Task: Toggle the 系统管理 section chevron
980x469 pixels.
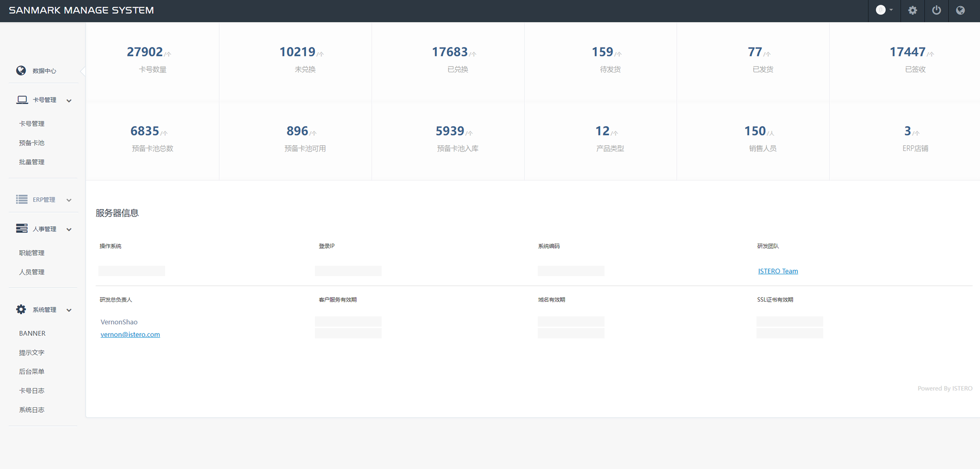Action: click(69, 310)
